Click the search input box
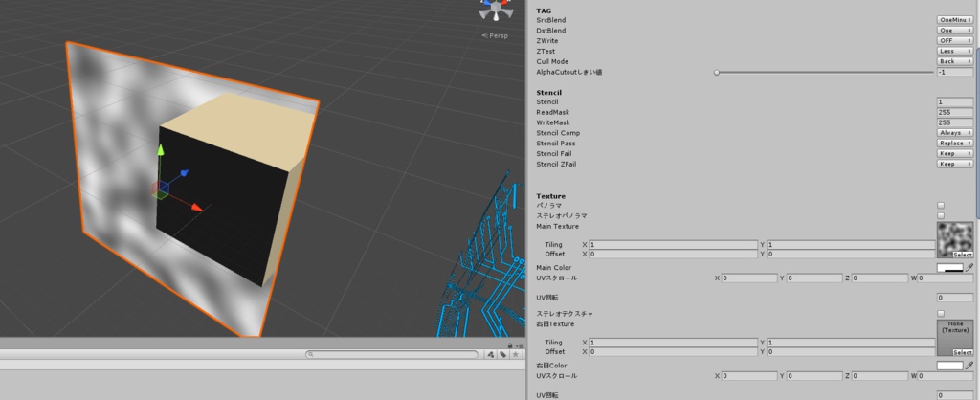Screen dimensions: 980x400 pyautogui.click(x=391, y=354)
